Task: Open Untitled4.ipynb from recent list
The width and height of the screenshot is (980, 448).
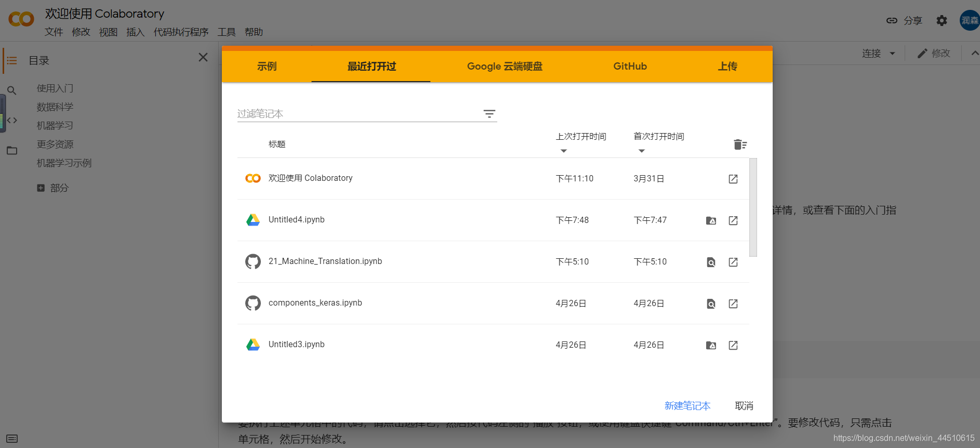Action: point(296,220)
